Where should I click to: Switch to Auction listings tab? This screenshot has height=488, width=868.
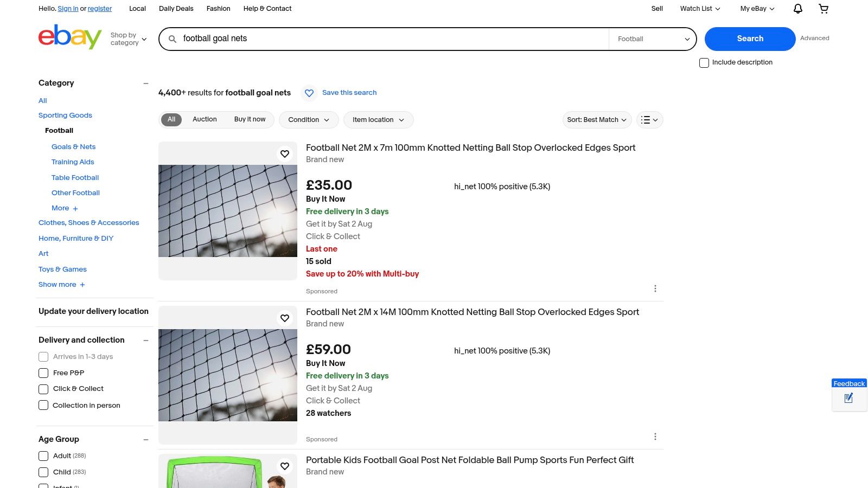pyautogui.click(x=205, y=119)
